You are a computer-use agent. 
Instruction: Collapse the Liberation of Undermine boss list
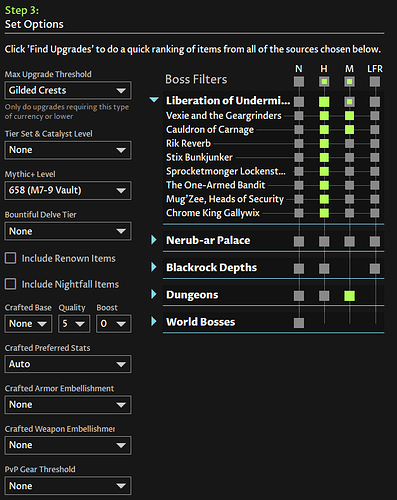point(154,100)
